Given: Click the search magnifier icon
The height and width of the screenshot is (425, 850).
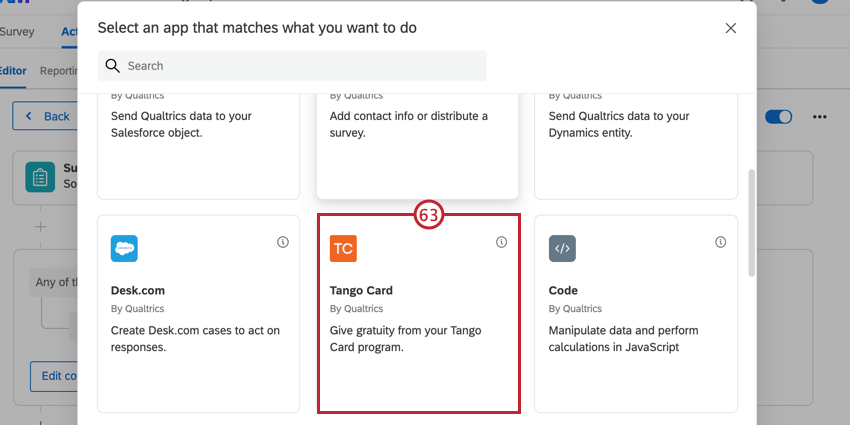Looking at the screenshot, I should [113, 66].
